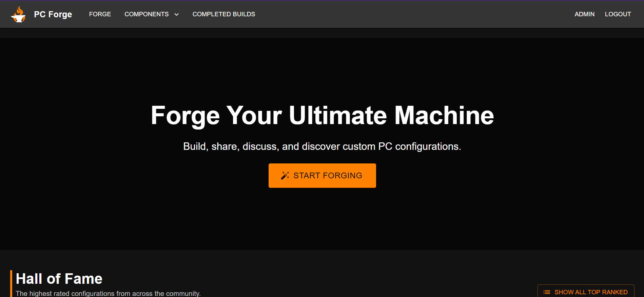The image size is (644, 297).
Task: Click the word Forge starting the hero headline
Action: (185, 116)
